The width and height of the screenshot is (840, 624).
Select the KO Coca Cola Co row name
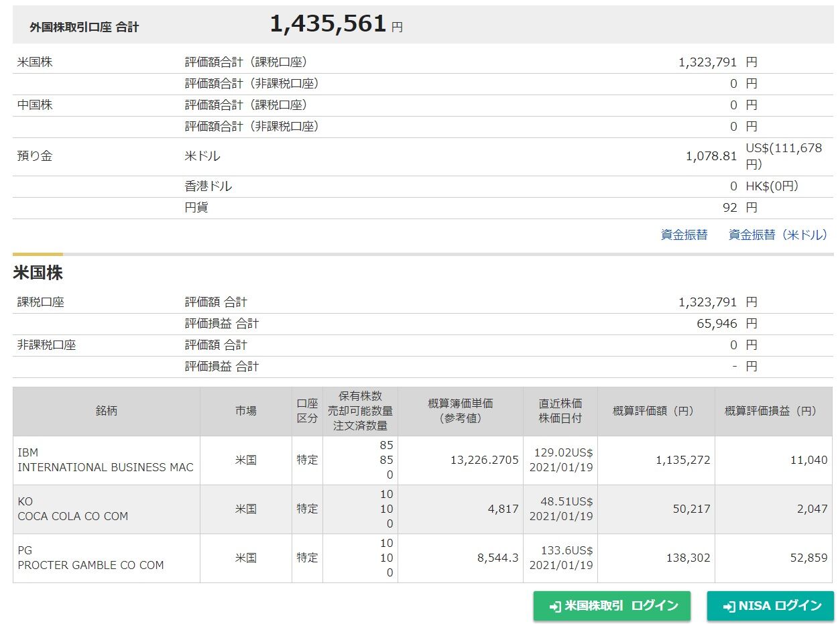pyautogui.click(x=72, y=509)
